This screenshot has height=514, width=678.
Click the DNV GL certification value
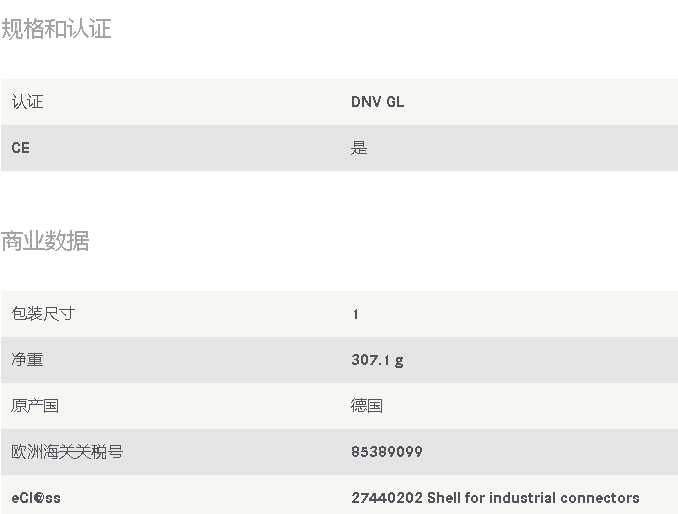(377, 102)
